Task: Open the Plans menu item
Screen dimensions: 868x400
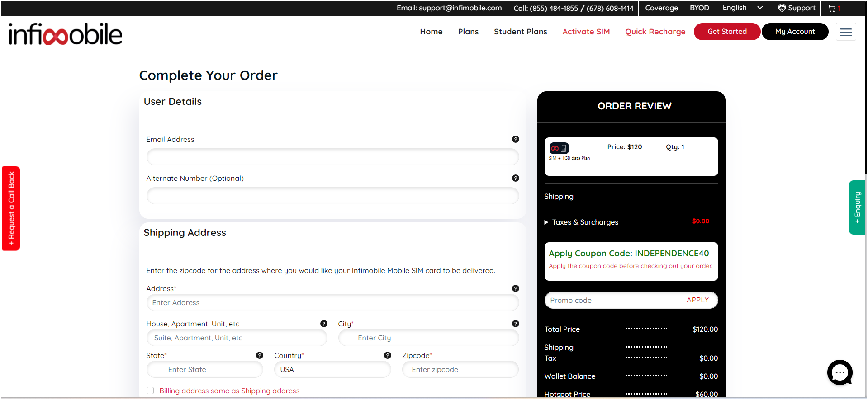Action: pyautogui.click(x=468, y=32)
